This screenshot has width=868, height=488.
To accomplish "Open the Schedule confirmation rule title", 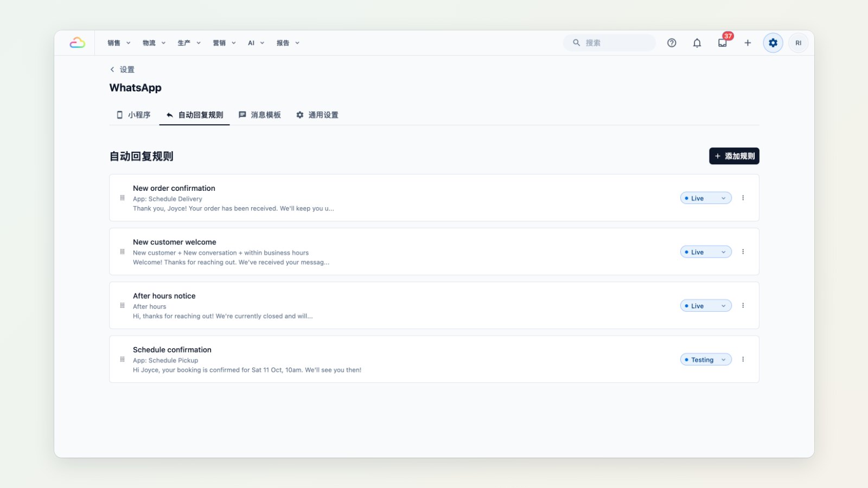I will tap(173, 350).
